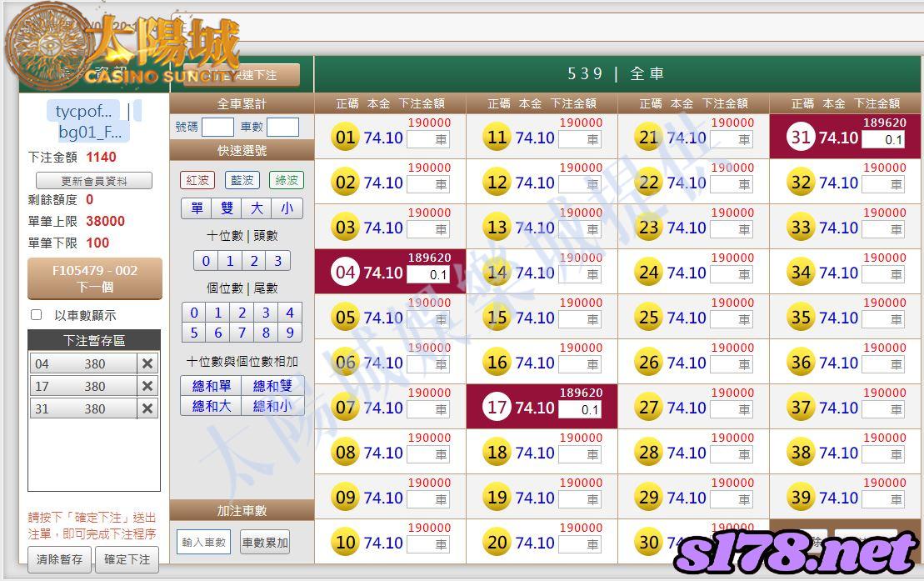Click the 總和小 sum-small button
The width and height of the screenshot is (924, 581).
[272, 406]
